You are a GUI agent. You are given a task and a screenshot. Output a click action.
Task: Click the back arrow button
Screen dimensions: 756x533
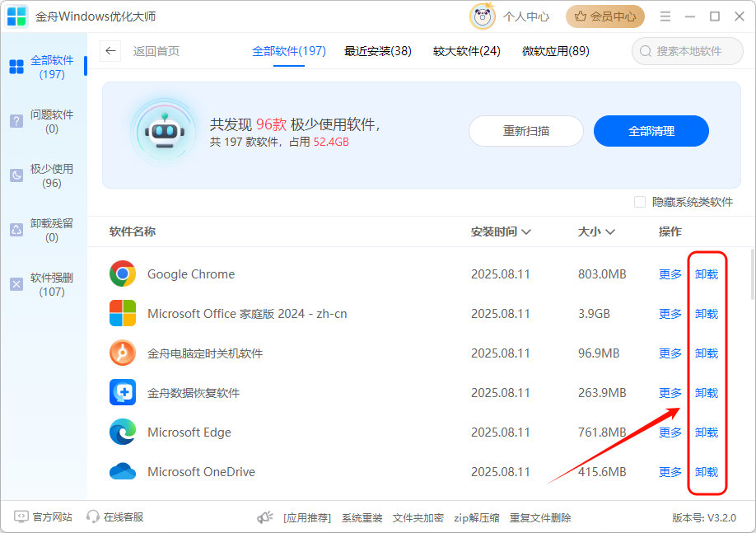(110, 51)
